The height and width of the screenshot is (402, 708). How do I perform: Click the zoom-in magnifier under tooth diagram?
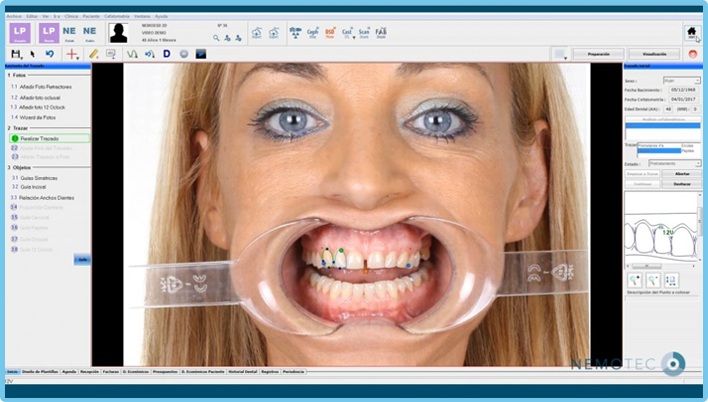(635, 280)
